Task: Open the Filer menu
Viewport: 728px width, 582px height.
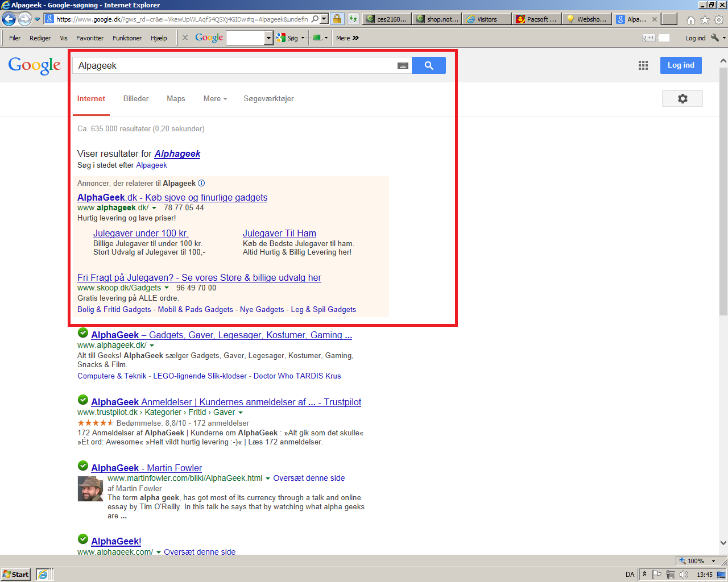Action: [15, 38]
